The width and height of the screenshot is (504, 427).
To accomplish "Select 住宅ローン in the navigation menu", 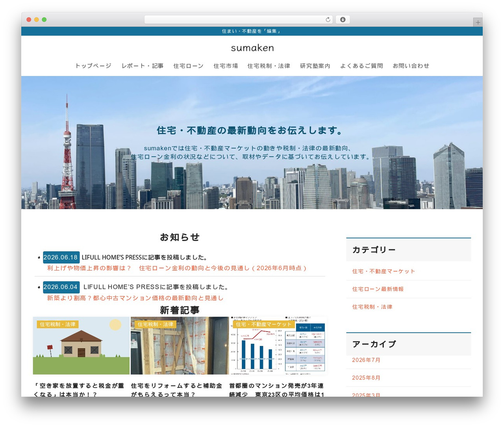I will click(188, 66).
